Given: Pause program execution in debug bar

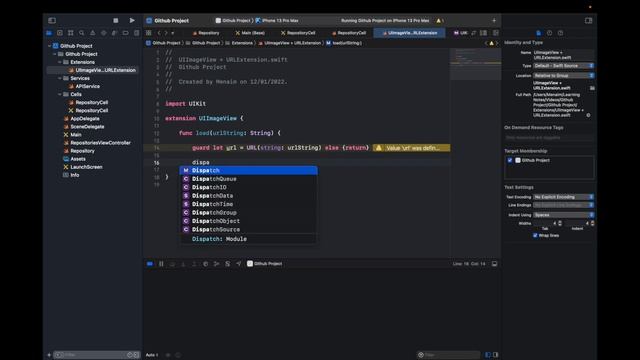Looking at the screenshot, I should point(161,264).
